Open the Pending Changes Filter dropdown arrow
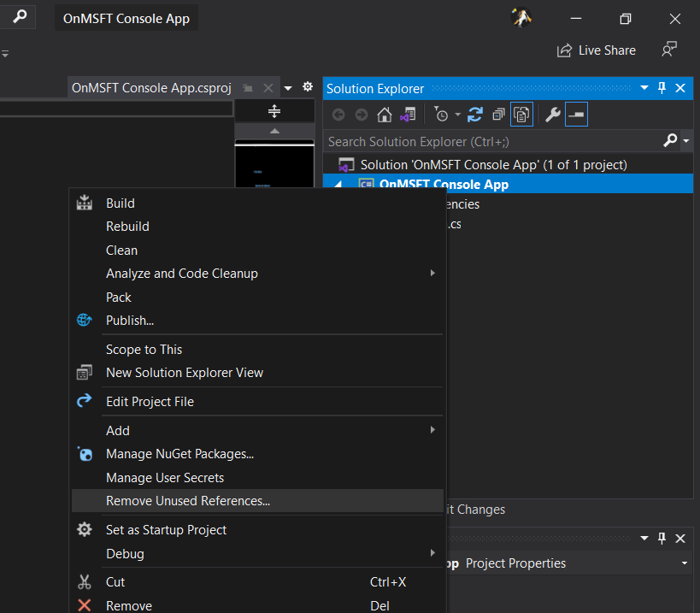The height and width of the screenshot is (613, 700). click(457, 115)
